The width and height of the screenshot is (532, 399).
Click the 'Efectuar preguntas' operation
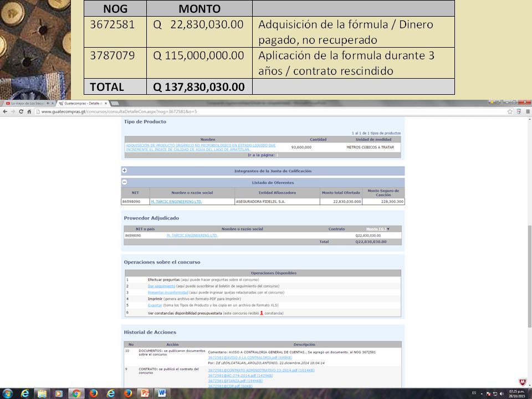point(163,279)
